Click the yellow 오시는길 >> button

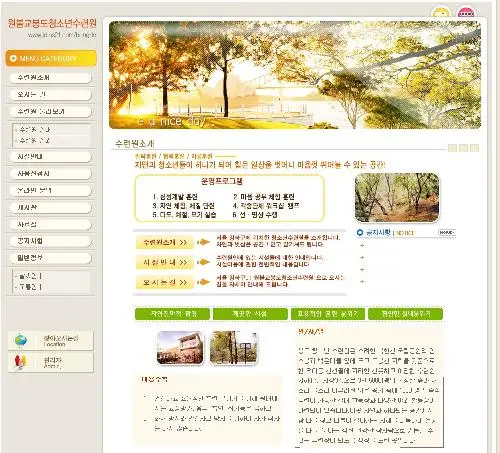165,282
